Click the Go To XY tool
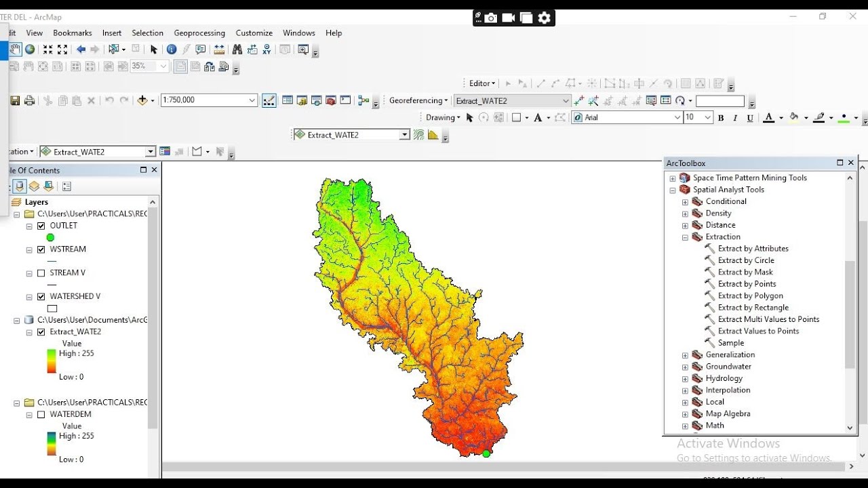This screenshot has width=868, height=488. tap(267, 49)
